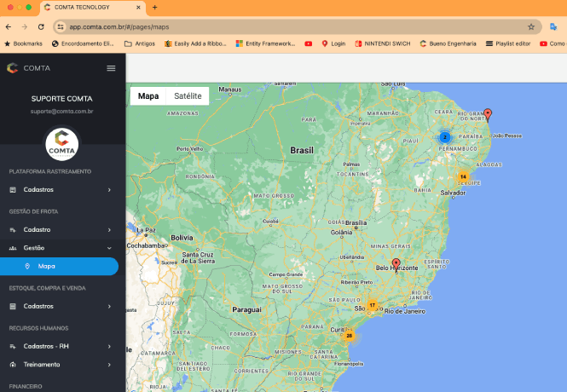This screenshot has height=392, width=567.
Task: Open a new browser tab with plus
Action: pyautogui.click(x=155, y=7)
